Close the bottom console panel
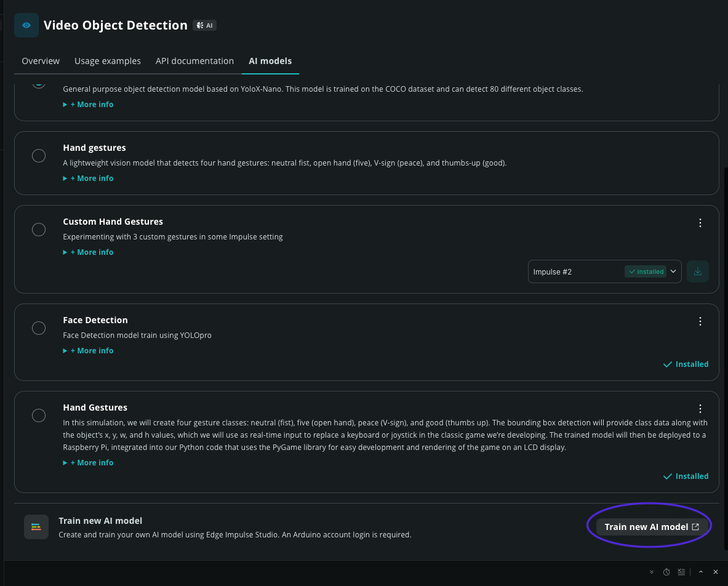Viewport: 728px width, 586px height. [x=716, y=572]
